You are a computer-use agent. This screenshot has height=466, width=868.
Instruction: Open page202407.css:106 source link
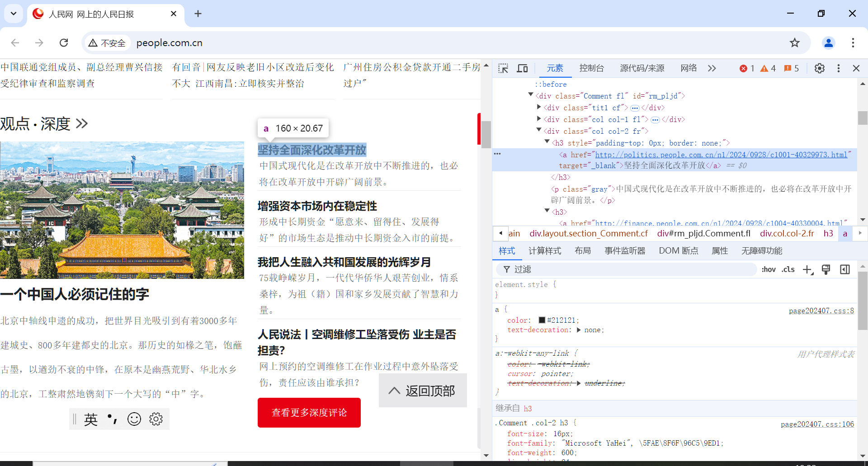click(817, 424)
